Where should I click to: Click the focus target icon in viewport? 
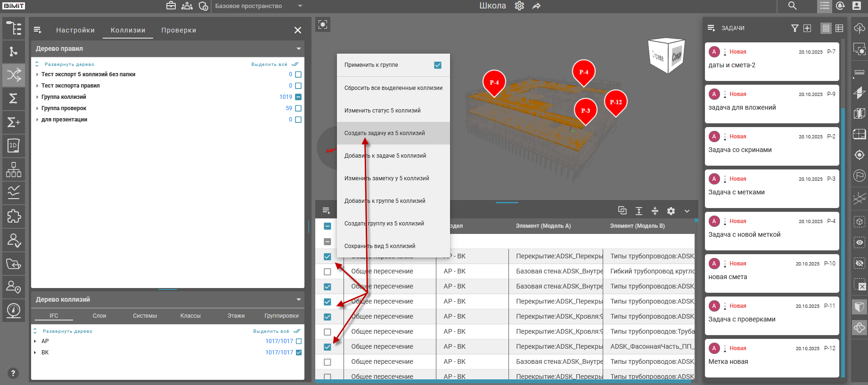(x=323, y=24)
